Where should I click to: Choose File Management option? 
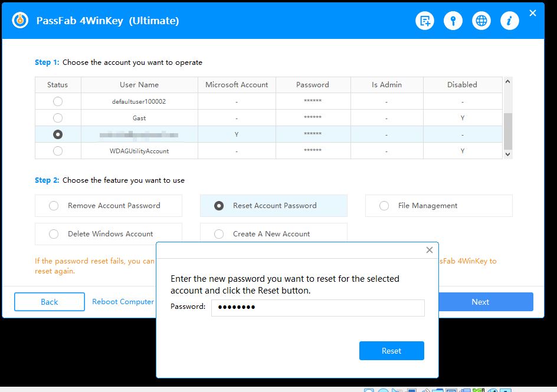point(439,206)
